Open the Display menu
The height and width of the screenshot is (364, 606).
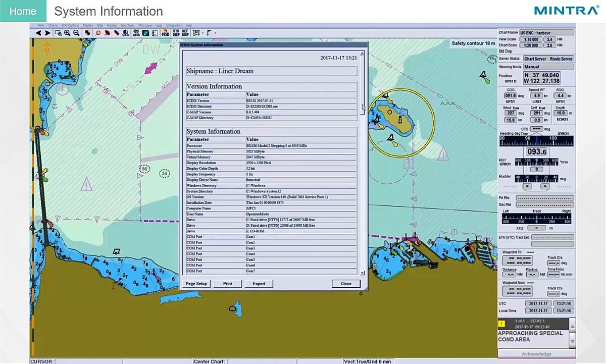88,25
